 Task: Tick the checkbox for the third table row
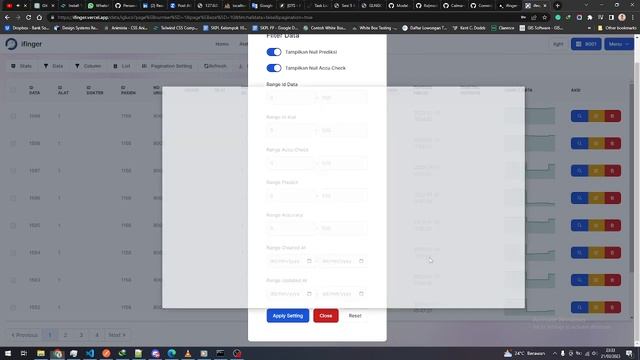click(x=13, y=171)
